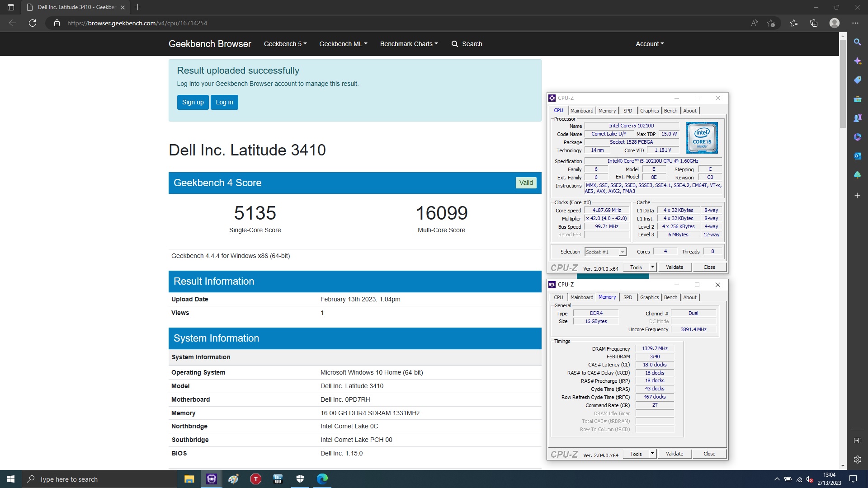868x488 pixels.
Task: Open Windows Security shield on taskbar
Action: [300, 479]
